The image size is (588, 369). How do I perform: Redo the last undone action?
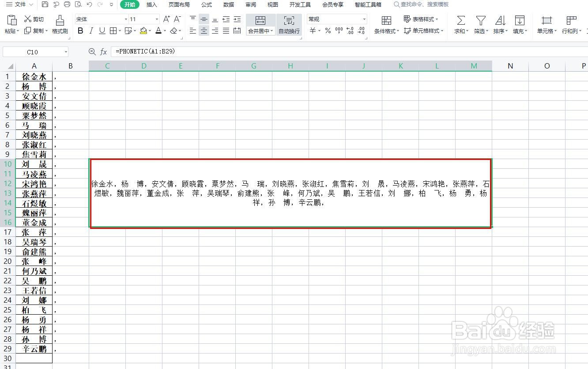point(100,4)
